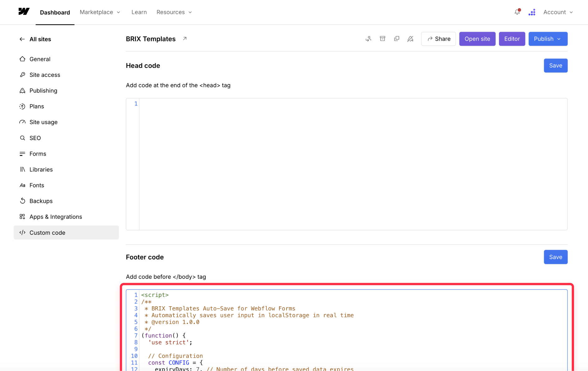Click the '(function() {' code line
The image size is (588, 371).
pyautogui.click(x=163, y=336)
